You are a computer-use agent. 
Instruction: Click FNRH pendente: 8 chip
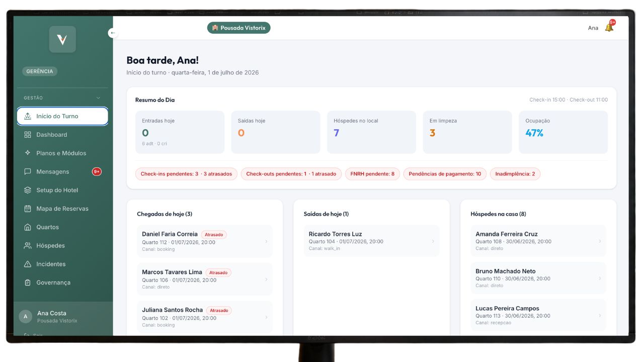(372, 174)
